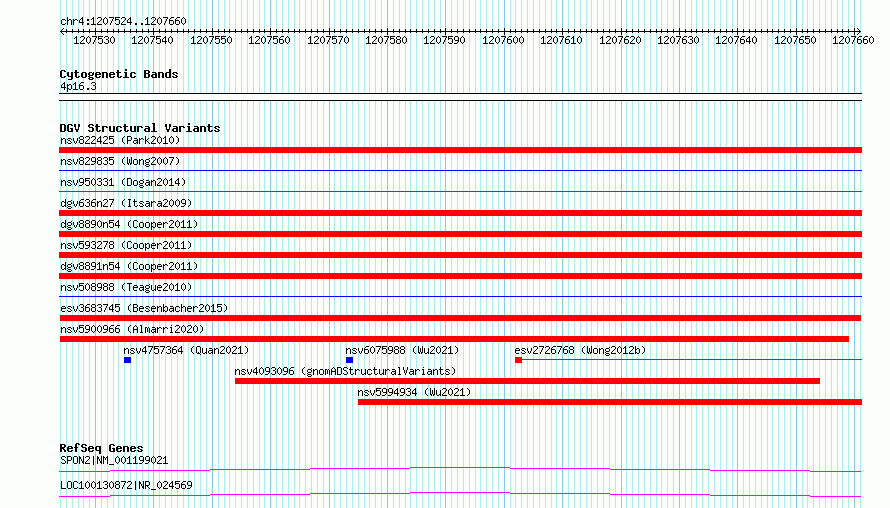Click the 1207660 ruler position label
Viewport: 890px width, 508px height.
pyautogui.click(x=853, y=40)
